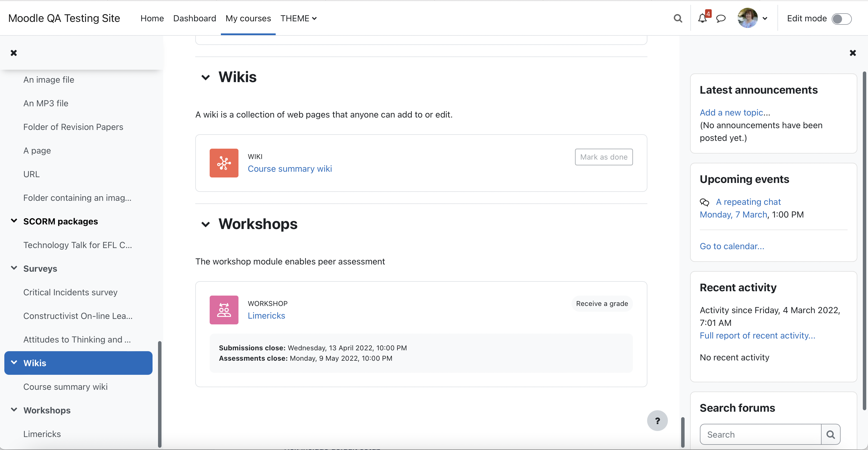Open Folder of Revision Papers item
Screen dimensions: 868x450
tap(73, 127)
